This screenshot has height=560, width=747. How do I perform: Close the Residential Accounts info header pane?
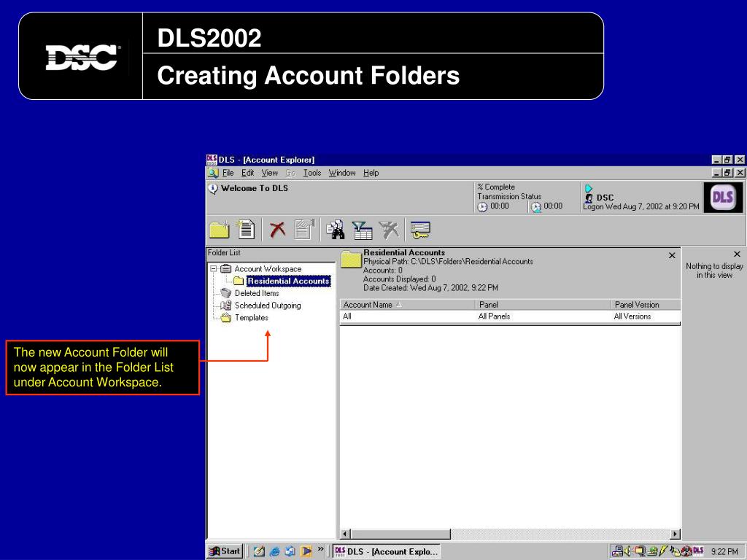[672, 256]
